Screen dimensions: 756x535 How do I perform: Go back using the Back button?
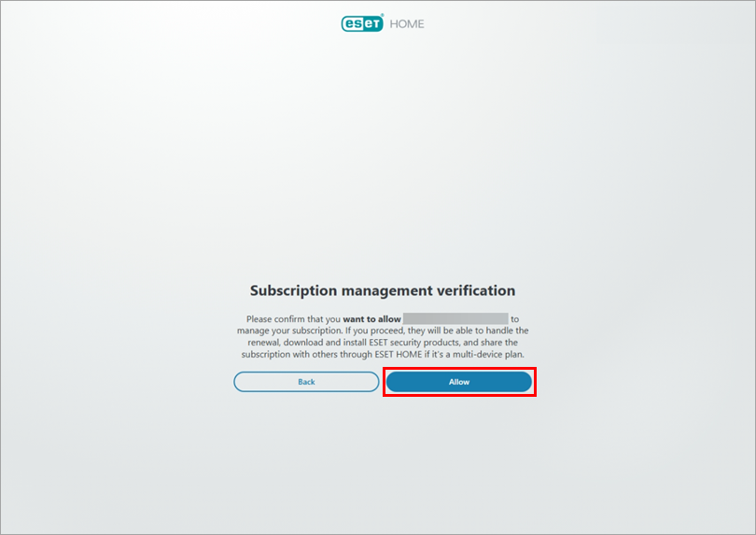tap(306, 382)
